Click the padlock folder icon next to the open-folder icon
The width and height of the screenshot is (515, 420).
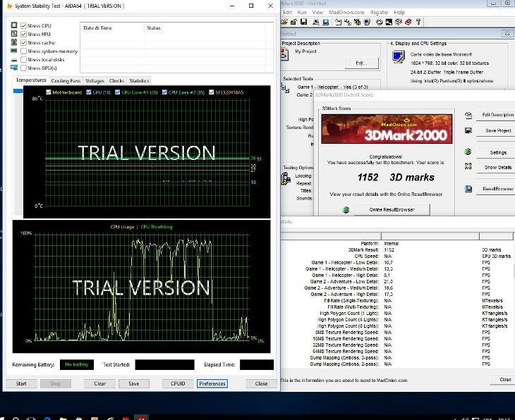coord(293,22)
